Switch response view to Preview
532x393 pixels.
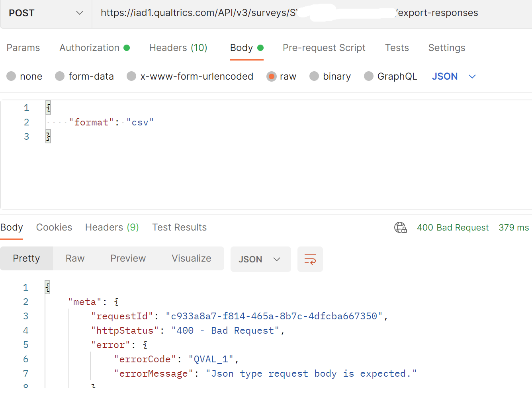click(x=128, y=258)
